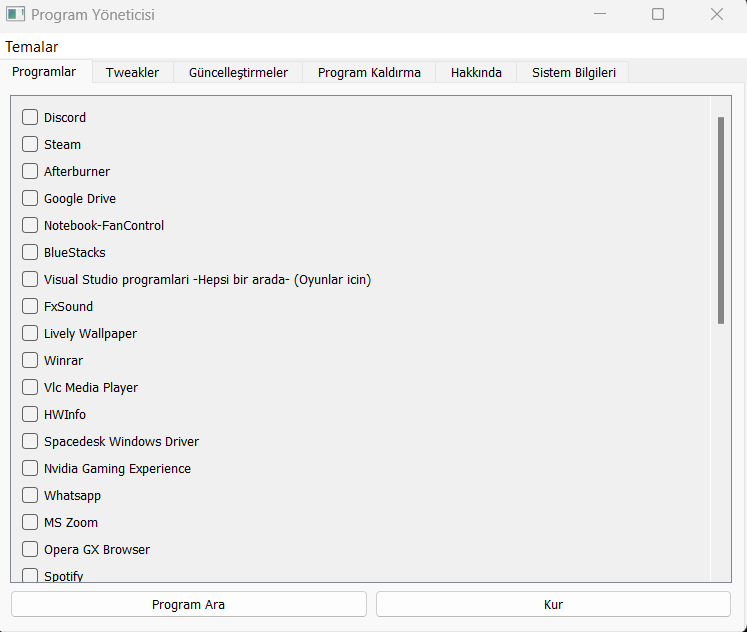Check the Lively Wallpaper box
The width and height of the screenshot is (747, 632).
coord(30,333)
